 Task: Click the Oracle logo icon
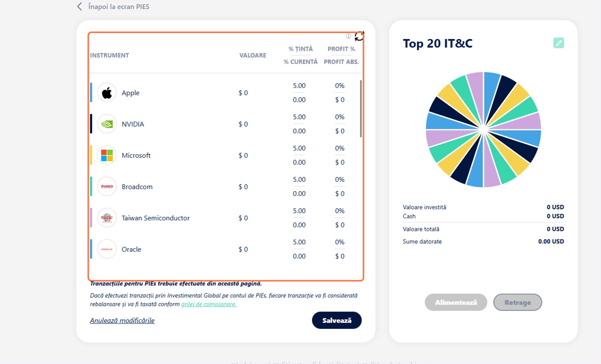click(x=107, y=249)
